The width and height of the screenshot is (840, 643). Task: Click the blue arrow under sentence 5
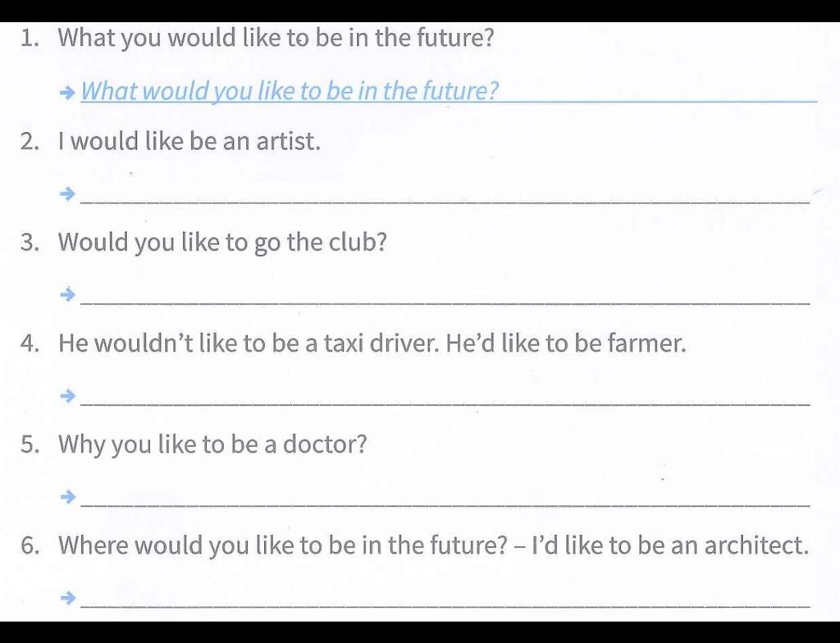coord(67,497)
